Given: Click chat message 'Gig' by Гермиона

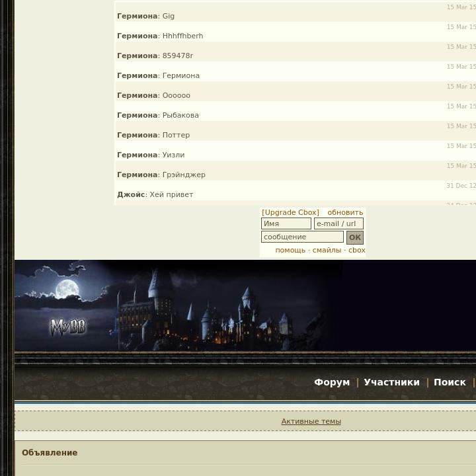Looking at the screenshot, I should tap(169, 16).
